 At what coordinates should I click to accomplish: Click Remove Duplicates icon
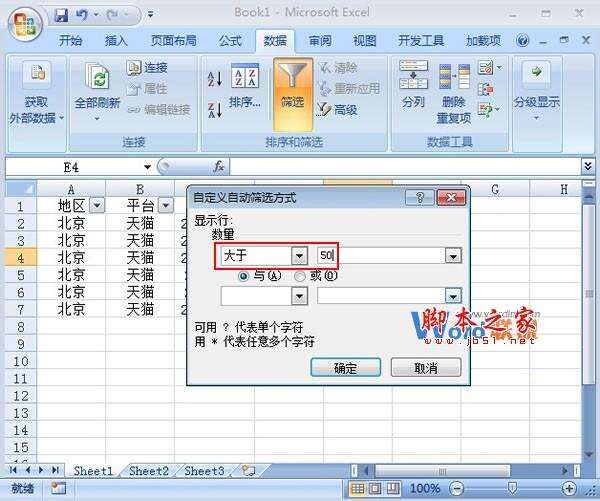coord(454,77)
